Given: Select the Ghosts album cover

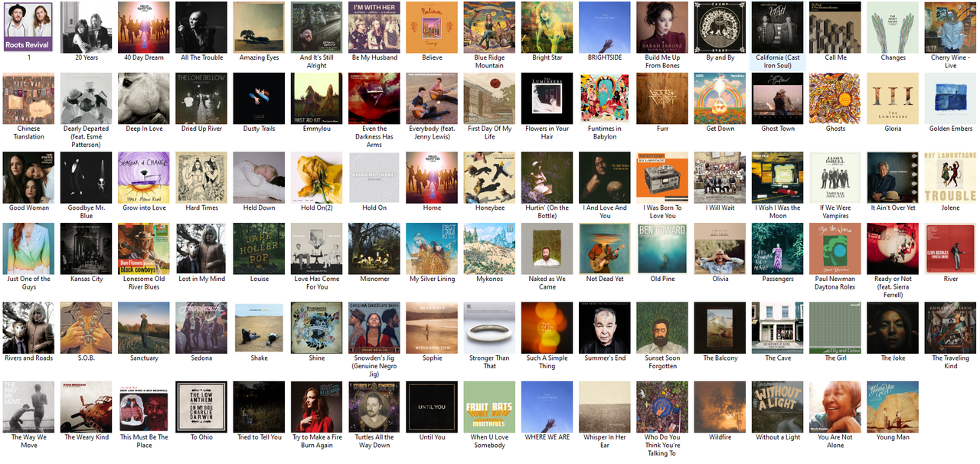Looking at the screenshot, I should pyautogui.click(x=835, y=98).
